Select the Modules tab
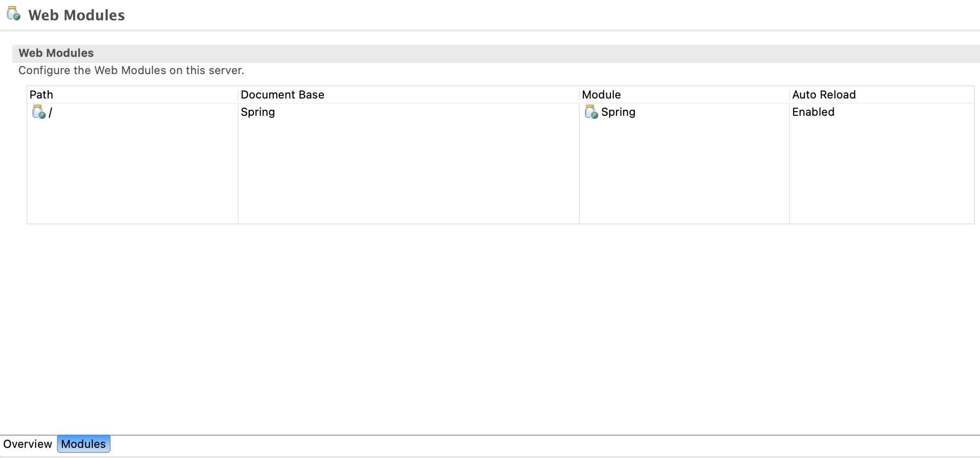The height and width of the screenshot is (458, 980). [83, 444]
